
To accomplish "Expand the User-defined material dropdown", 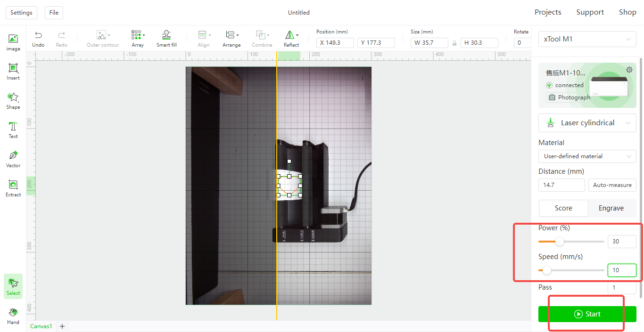I will (587, 156).
